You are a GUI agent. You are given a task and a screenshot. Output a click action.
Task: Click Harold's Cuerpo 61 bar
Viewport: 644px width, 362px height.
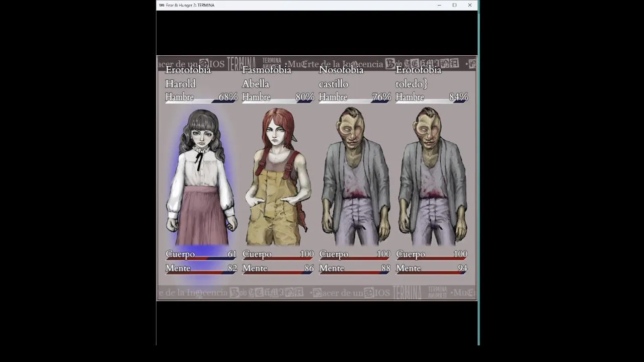[x=201, y=255]
